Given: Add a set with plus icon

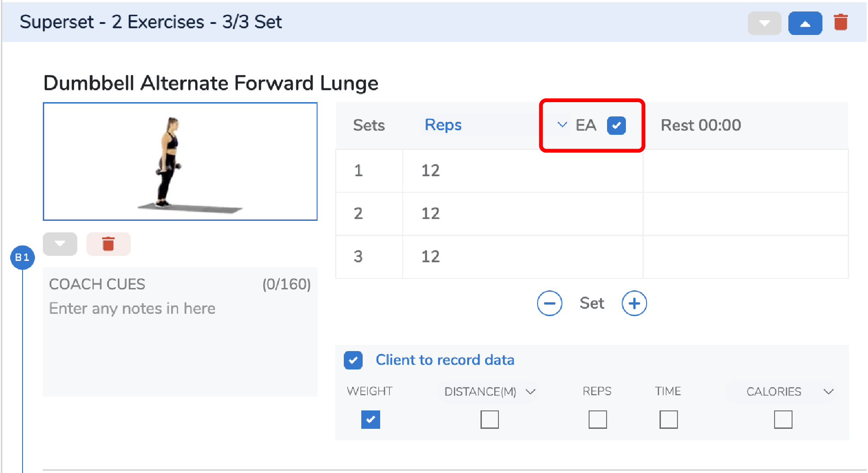Looking at the screenshot, I should click(634, 303).
